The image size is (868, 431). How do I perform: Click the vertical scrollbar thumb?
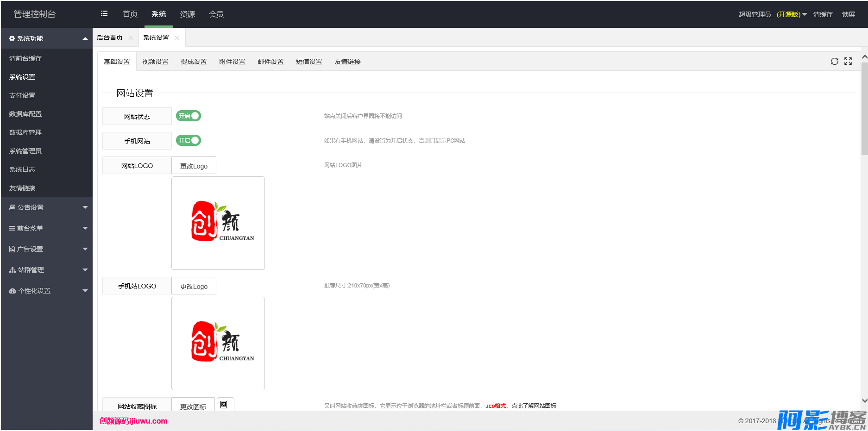(864, 109)
